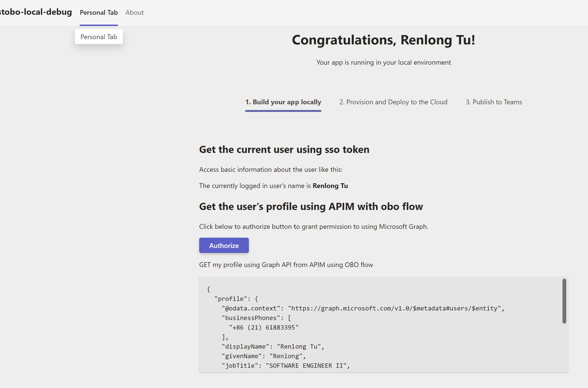Click the Personal Tab tooltip popup

[x=99, y=37]
